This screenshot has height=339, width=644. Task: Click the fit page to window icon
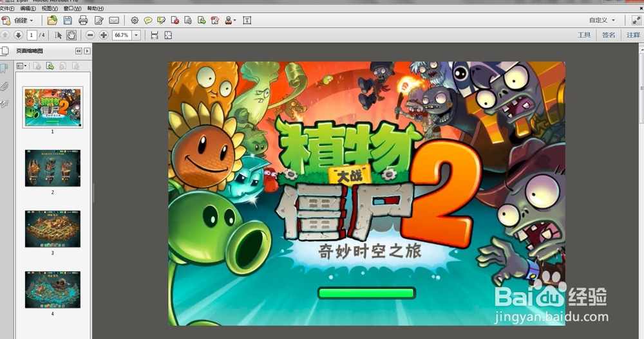[x=168, y=35]
